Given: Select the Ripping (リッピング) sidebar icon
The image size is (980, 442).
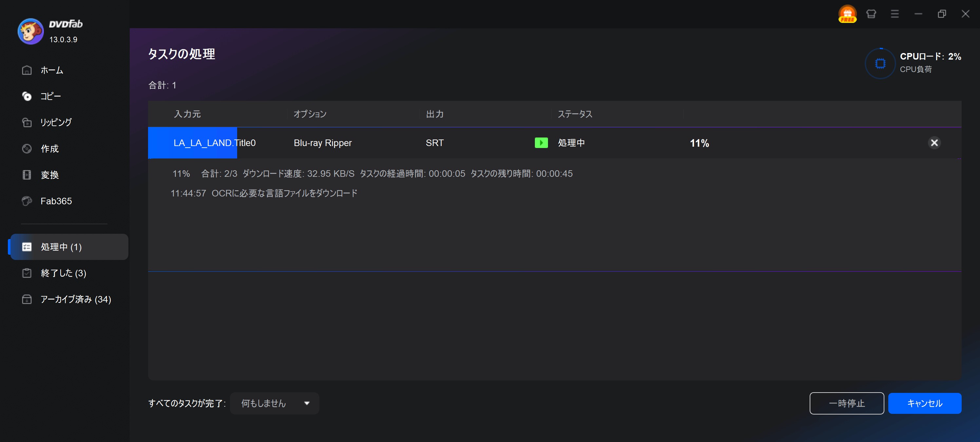Looking at the screenshot, I should click(27, 122).
